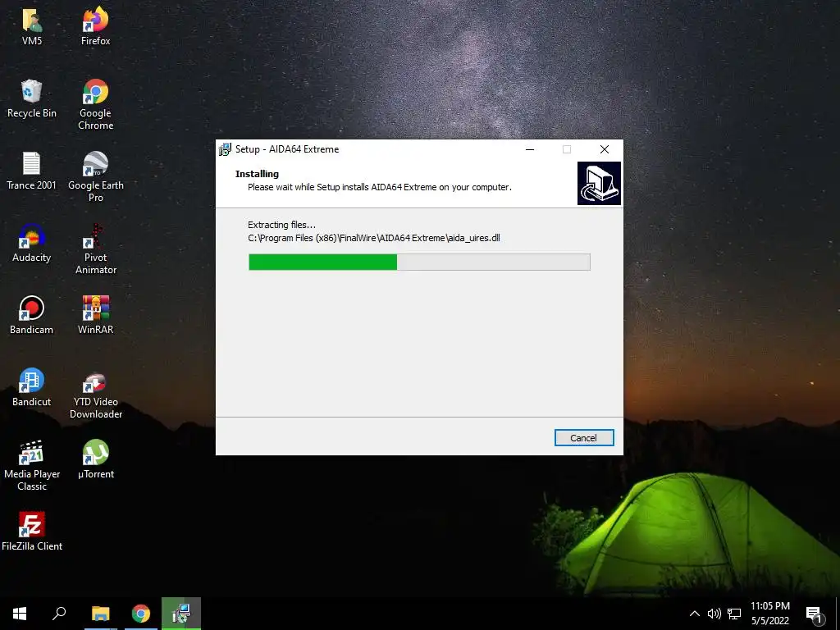Open the Trance 2001 text file

(x=31, y=171)
